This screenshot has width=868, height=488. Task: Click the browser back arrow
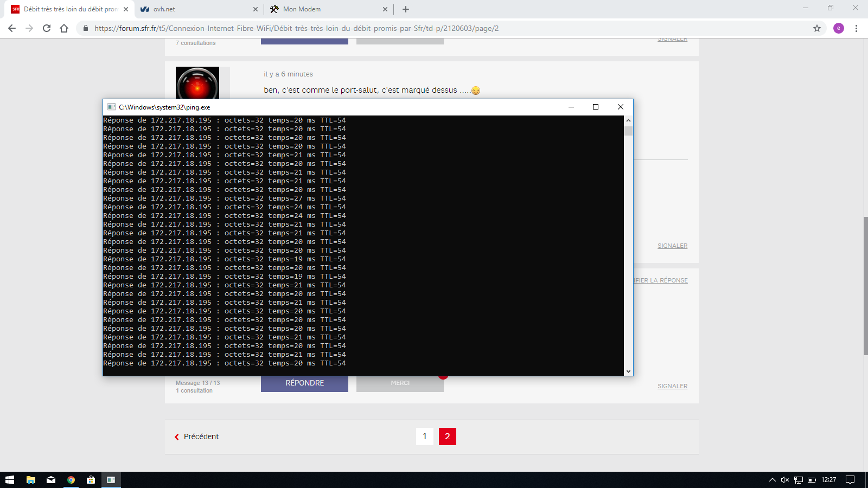[12, 28]
